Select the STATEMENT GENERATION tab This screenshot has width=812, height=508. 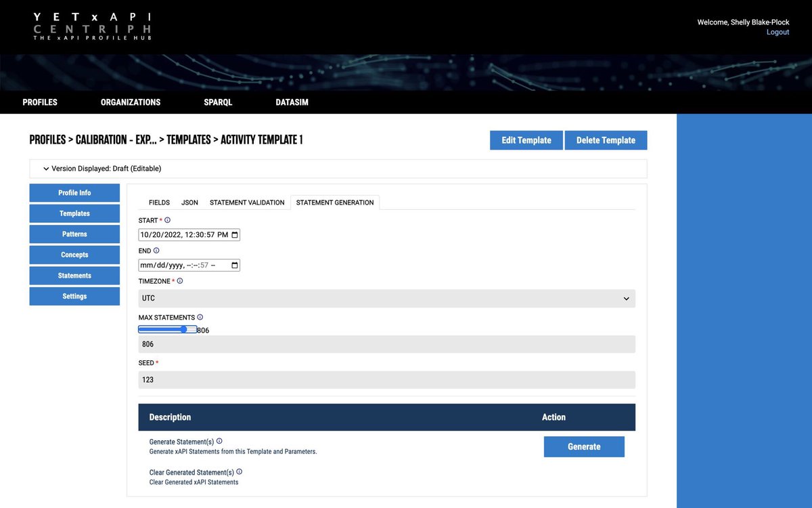pyautogui.click(x=335, y=203)
